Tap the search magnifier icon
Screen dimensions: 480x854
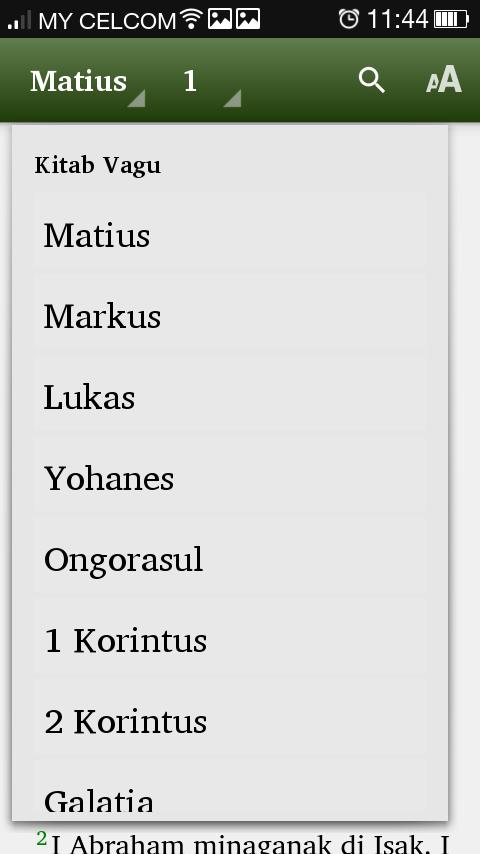pos(372,81)
